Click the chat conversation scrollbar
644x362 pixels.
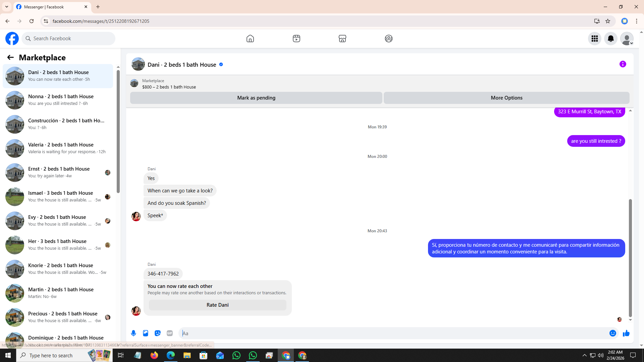(x=630, y=258)
